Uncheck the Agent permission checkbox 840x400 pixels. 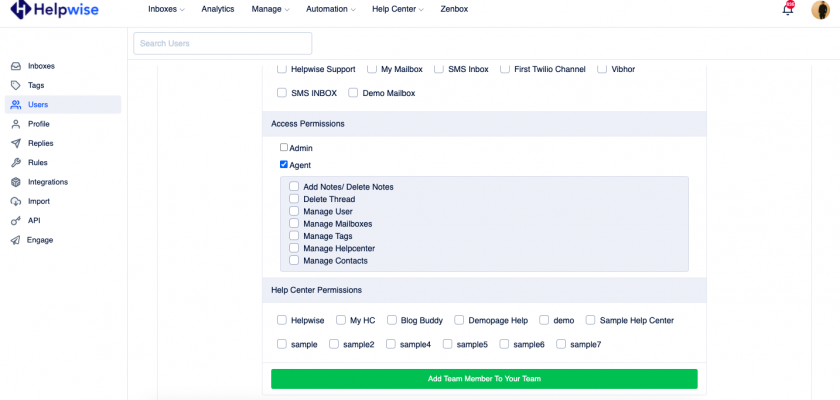pos(284,164)
